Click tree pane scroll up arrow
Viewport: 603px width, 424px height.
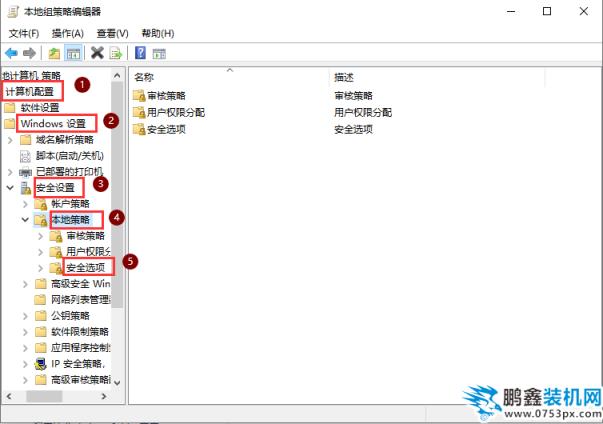pos(117,76)
